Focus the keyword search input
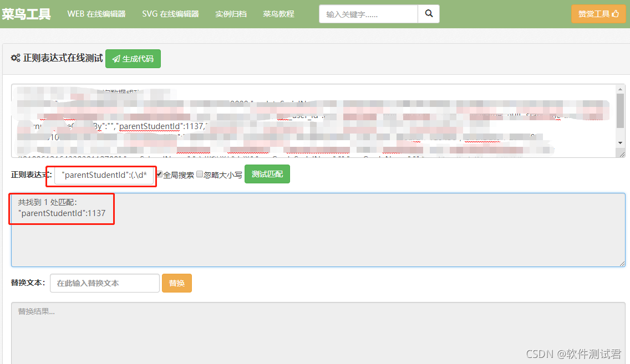 point(368,14)
